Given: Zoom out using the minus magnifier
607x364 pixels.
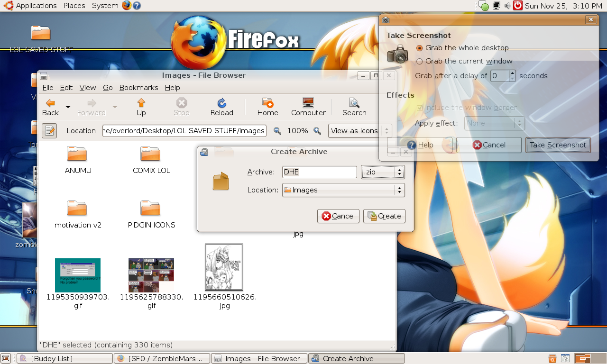Looking at the screenshot, I should [x=277, y=131].
